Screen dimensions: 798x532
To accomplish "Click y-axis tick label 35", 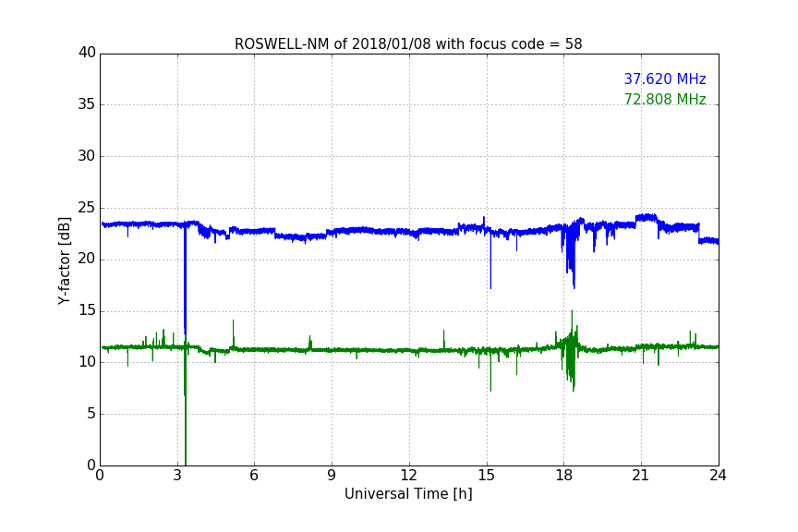I will click(x=87, y=104).
